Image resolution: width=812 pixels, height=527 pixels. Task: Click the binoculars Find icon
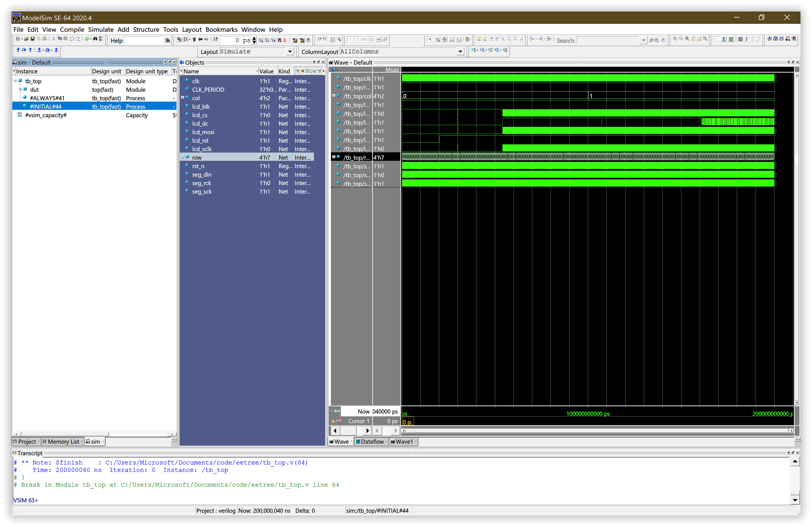95,39
